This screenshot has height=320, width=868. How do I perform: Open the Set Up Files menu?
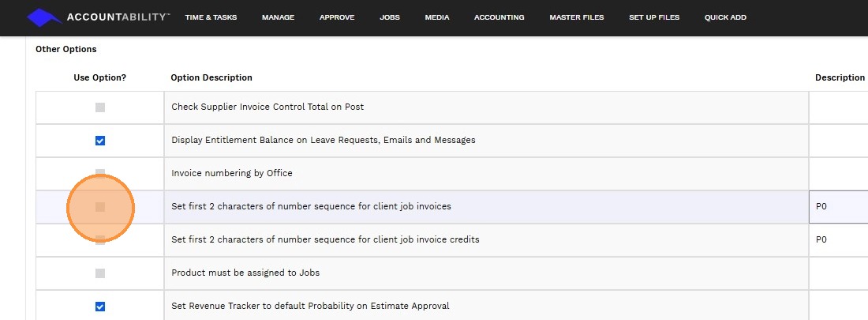(654, 17)
